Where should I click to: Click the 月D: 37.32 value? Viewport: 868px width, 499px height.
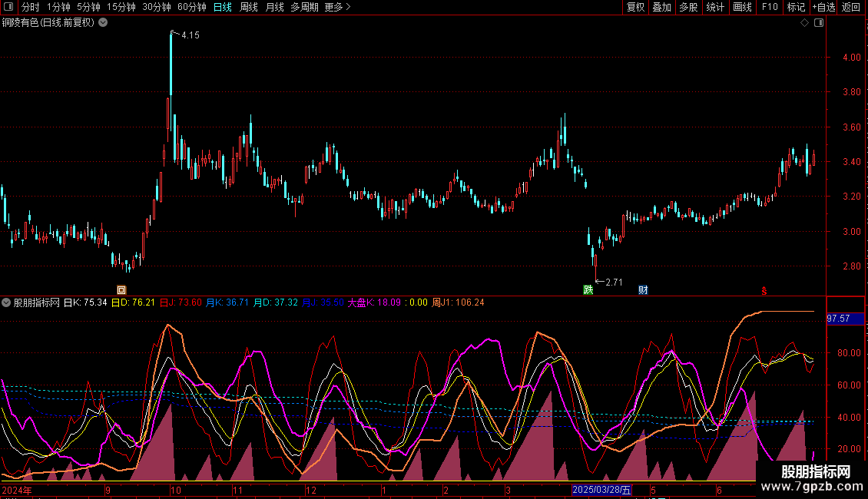[x=275, y=302]
